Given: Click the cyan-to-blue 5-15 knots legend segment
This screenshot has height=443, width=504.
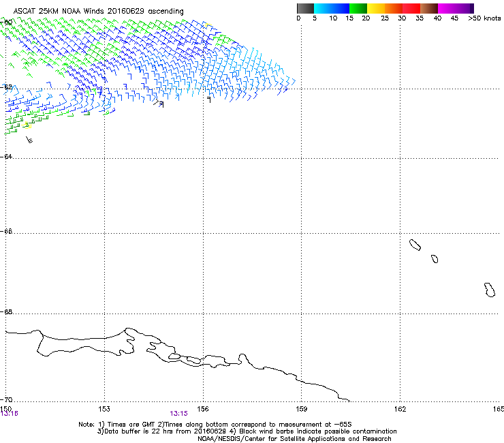Looking at the screenshot, I should pyautogui.click(x=332, y=8).
